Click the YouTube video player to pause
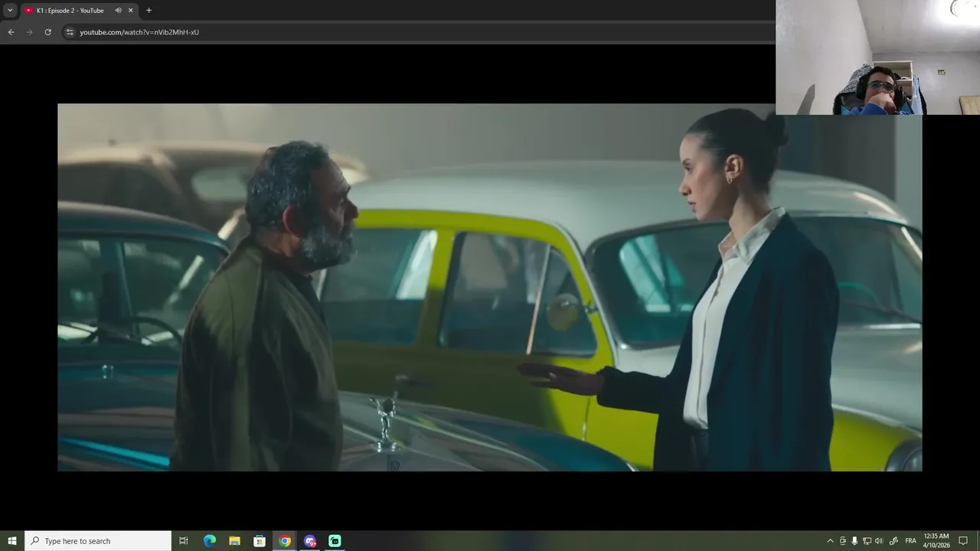This screenshot has height=551, width=980. (x=490, y=287)
